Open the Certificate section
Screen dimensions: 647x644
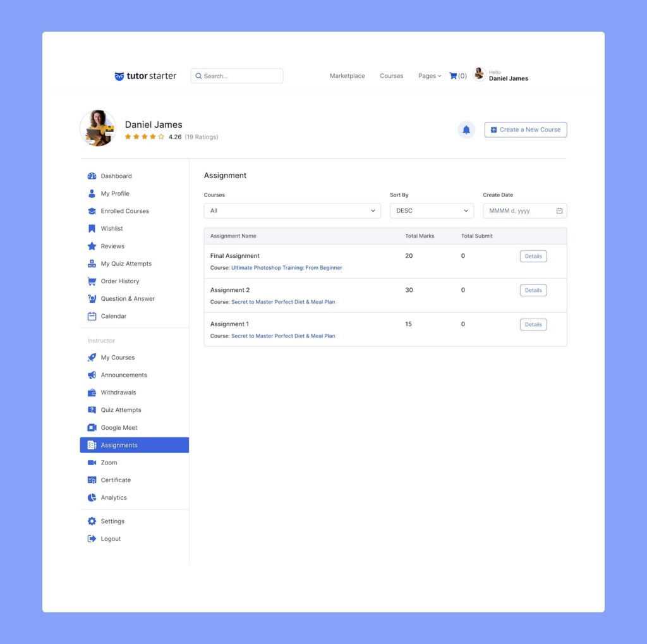(x=114, y=480)
